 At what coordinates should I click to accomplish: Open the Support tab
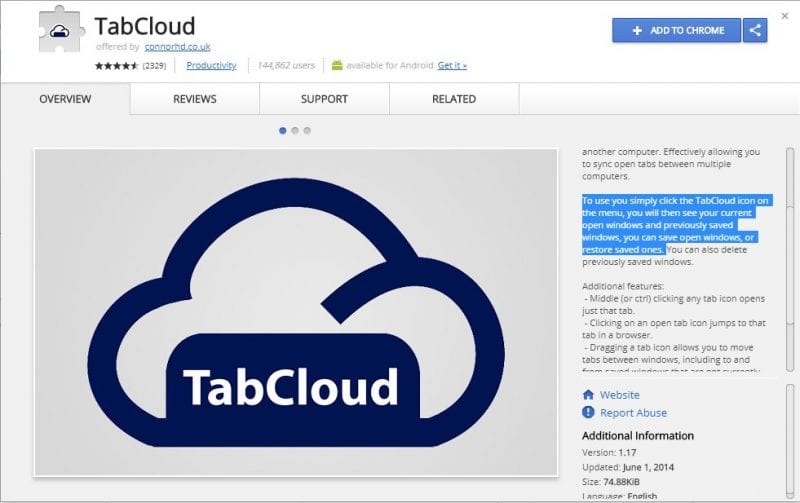tap(324, 99)
